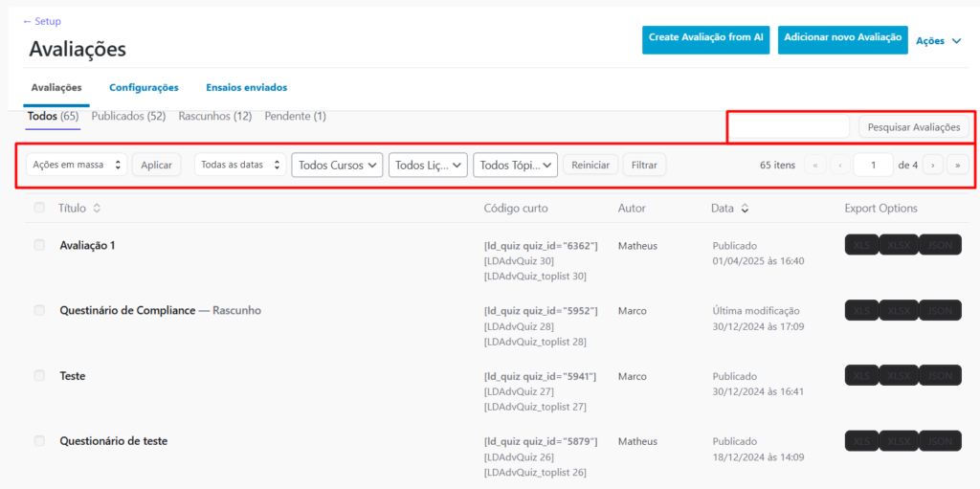The height and width of the screenshot is (489, 980).
Task: Show only Rascunhos (12) quizzes
Action: tap(214, 116)
